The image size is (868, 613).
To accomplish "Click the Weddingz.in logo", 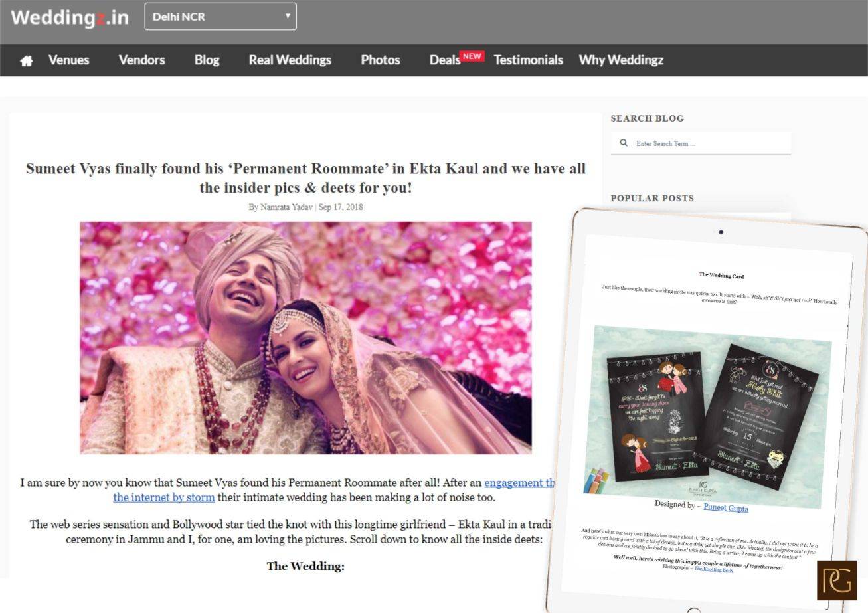I will pos(70,17).
